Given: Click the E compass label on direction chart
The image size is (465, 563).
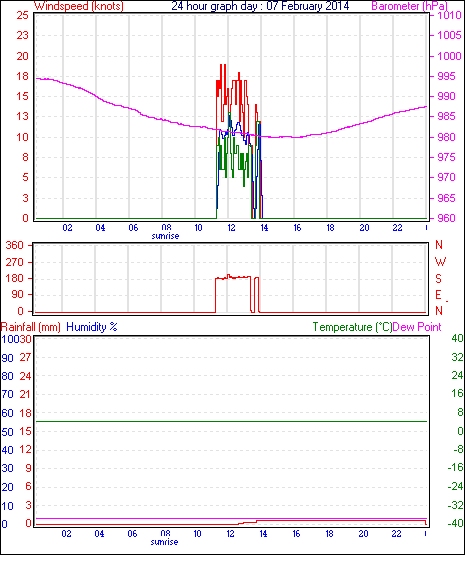Looking at the screenshot, I should [438, 295].
